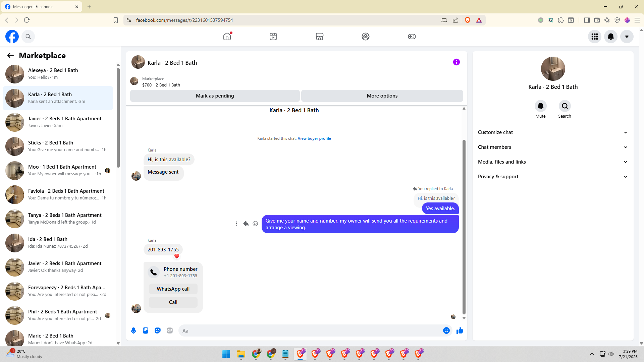Image resolution: width=644 pixels, height=362 pixels.
Task: Open Phil 2 Beds 1 Bath chat
Action: click(58, 315)
